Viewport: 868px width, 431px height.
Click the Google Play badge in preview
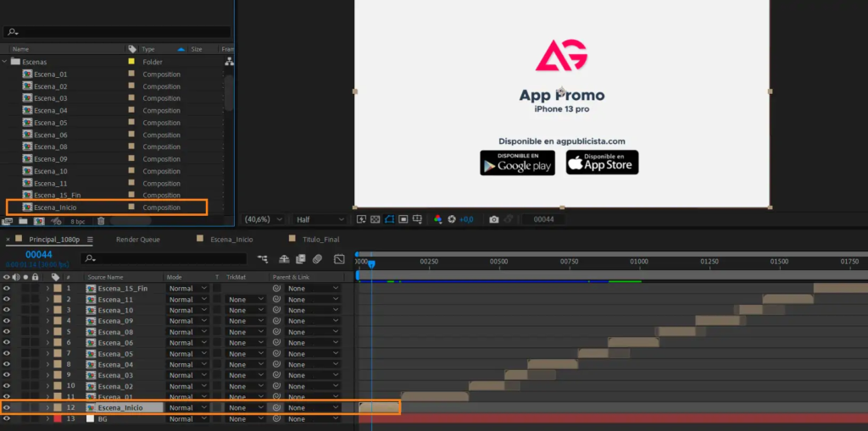(x=517, y=163)
